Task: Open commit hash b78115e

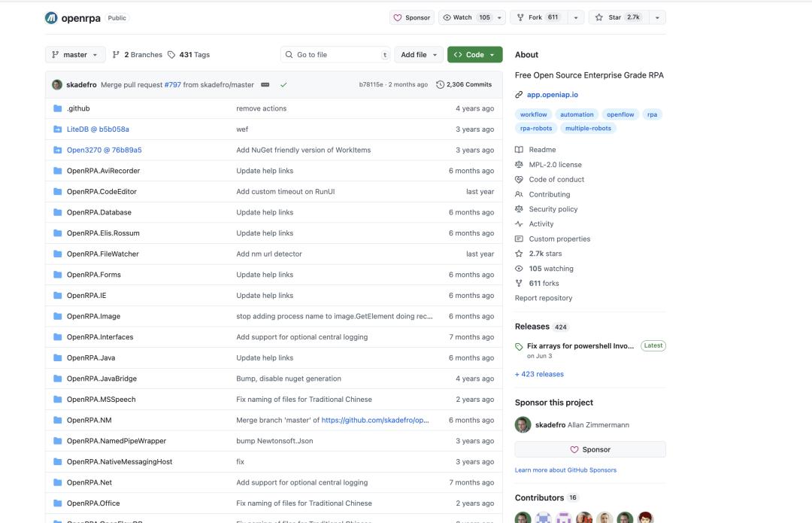Action: click(371, 84)
